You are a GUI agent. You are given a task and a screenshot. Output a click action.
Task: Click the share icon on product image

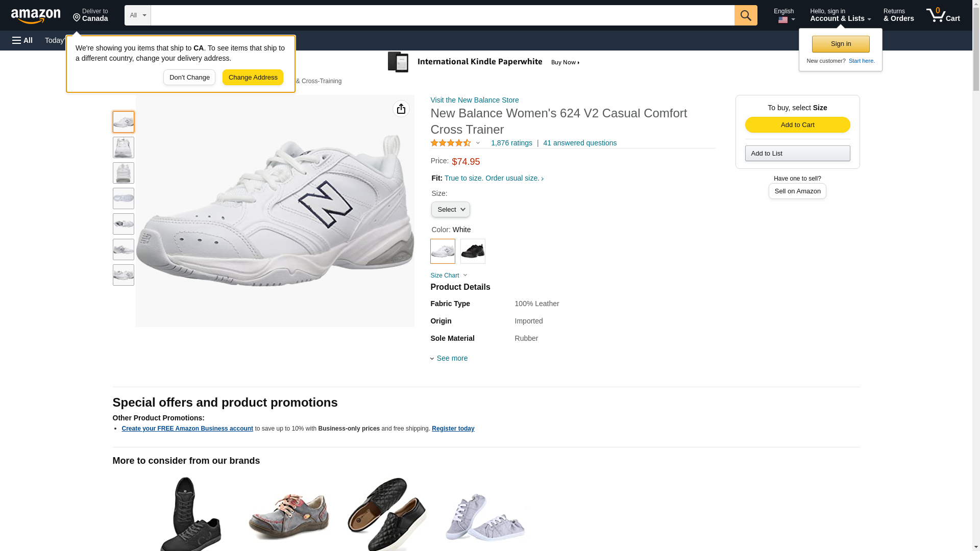tap(401, 109)
